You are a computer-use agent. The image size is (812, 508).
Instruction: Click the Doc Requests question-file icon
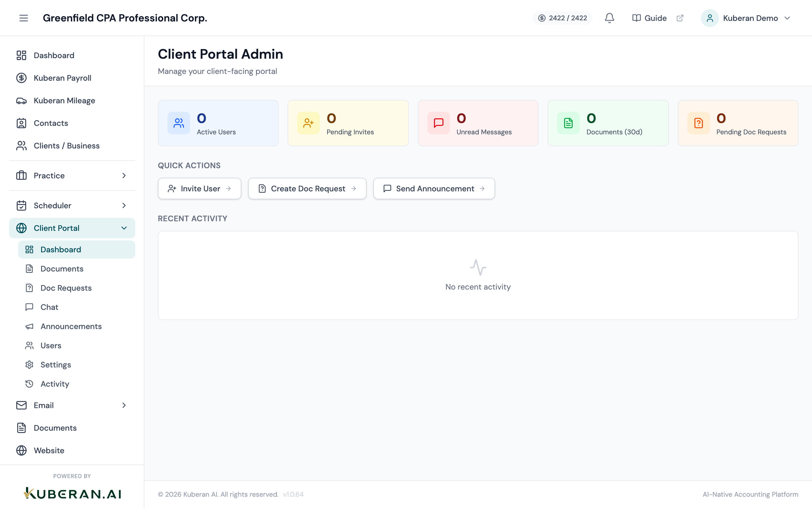click(29, 288)
